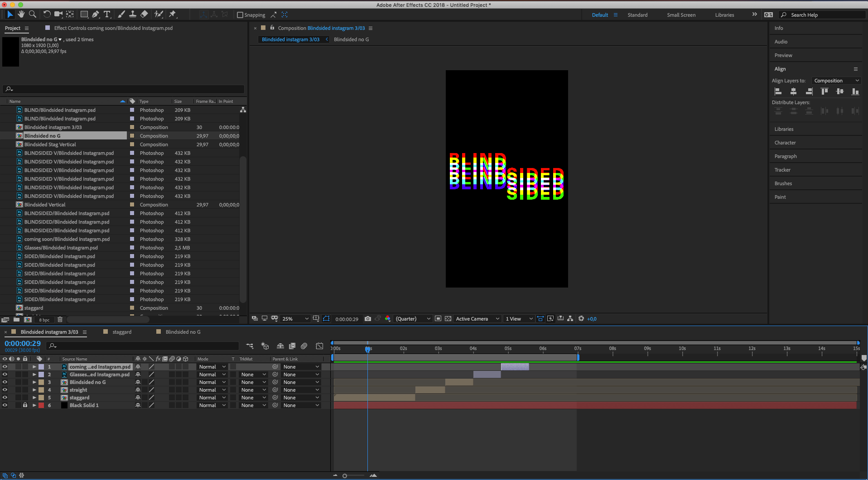Image resolution: width=868 pixels, height=480 pixels.
Task: Switch to the Standard workspace
Action: pos(637,15)
